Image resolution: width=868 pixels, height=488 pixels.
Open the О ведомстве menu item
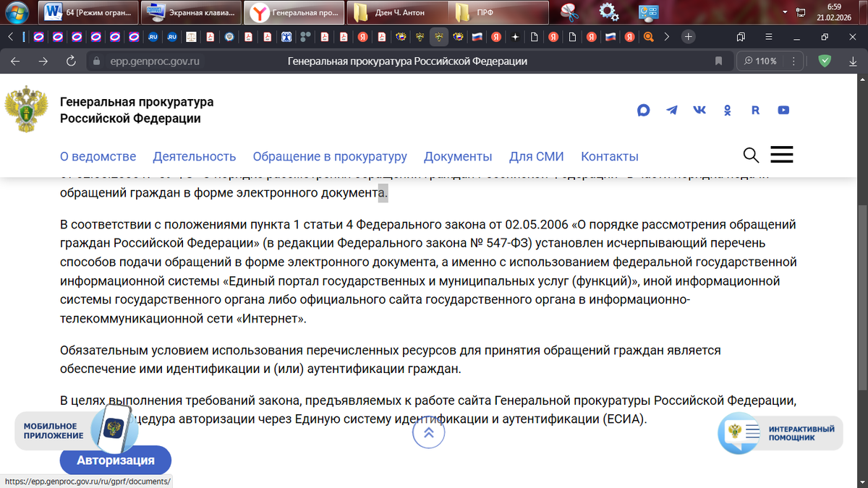pos(98,156)
